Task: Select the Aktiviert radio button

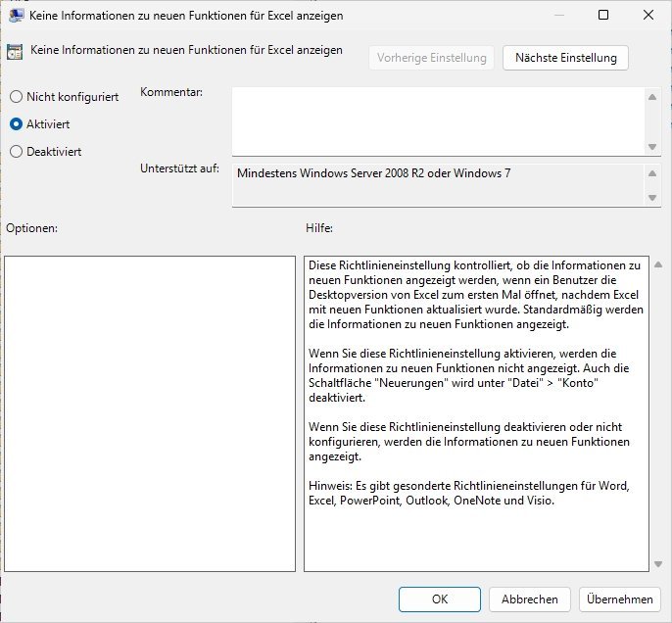Action: tap(16, 124)
